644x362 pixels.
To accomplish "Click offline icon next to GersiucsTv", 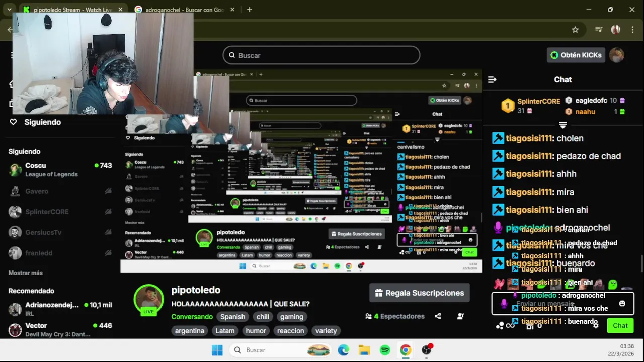I will tap(108, 232).
